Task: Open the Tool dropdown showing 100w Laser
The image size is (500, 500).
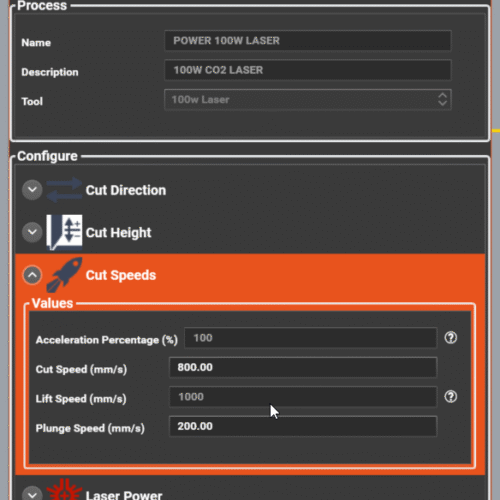Action: (308, 99)
